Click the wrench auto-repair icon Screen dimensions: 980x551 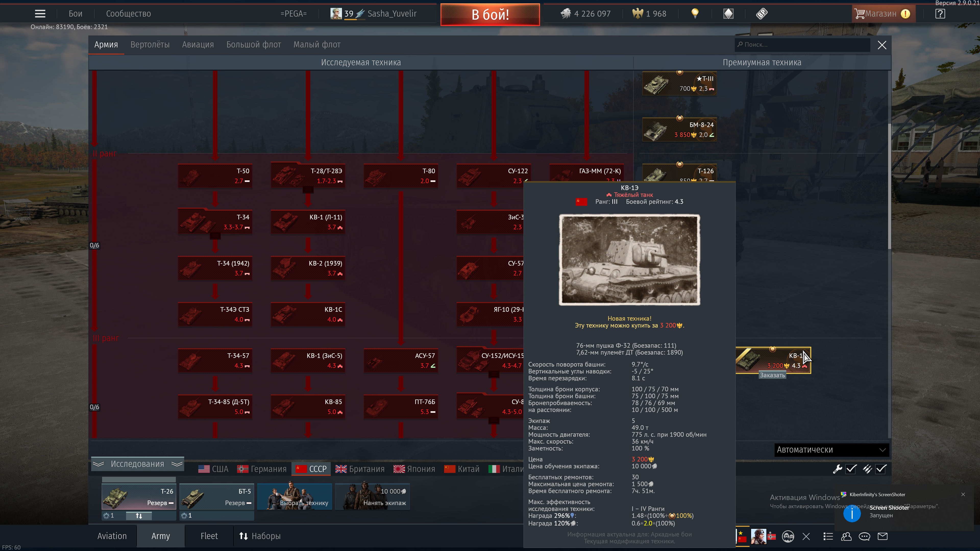pos(837,469)
